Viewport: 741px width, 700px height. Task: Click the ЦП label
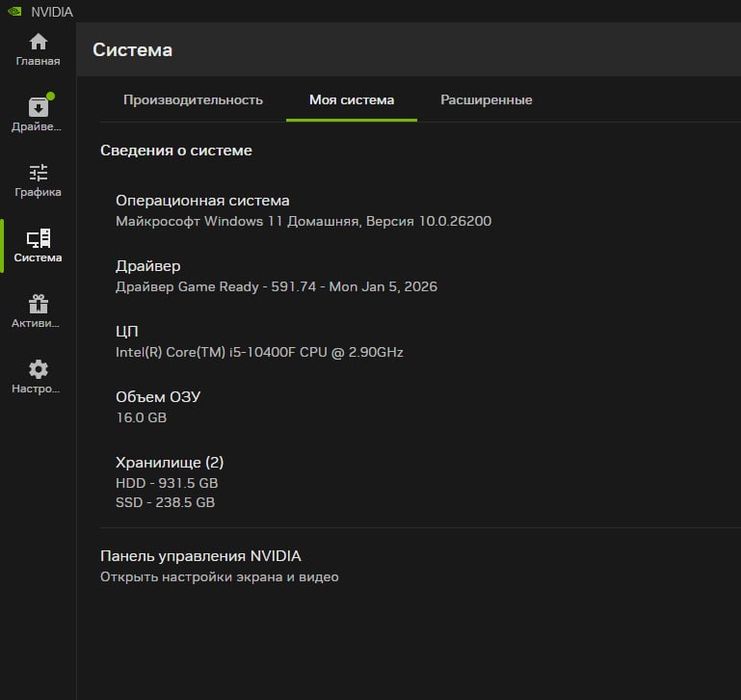(127, 331)
